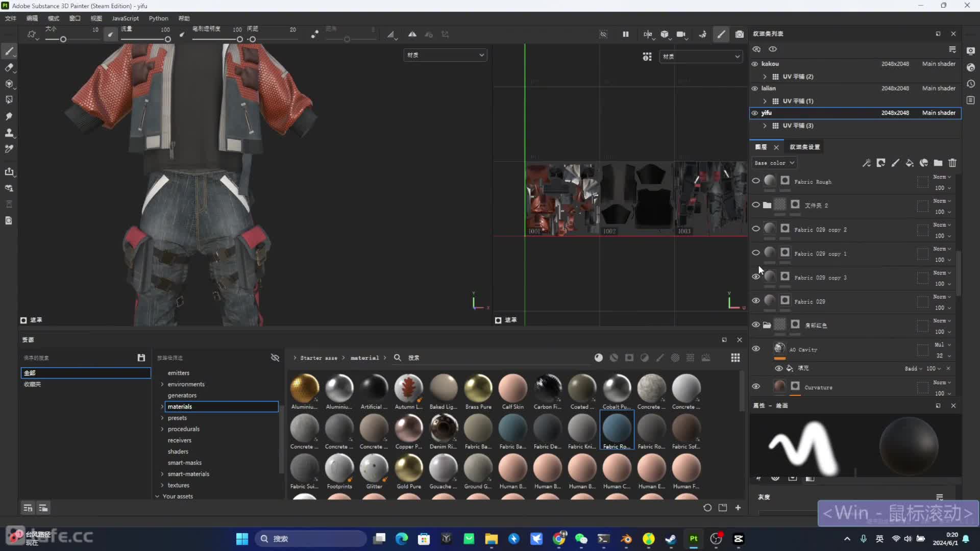Toggle visibility of AO Cavity layer
The height and width of the screenshot is (551, 980).
756,348
